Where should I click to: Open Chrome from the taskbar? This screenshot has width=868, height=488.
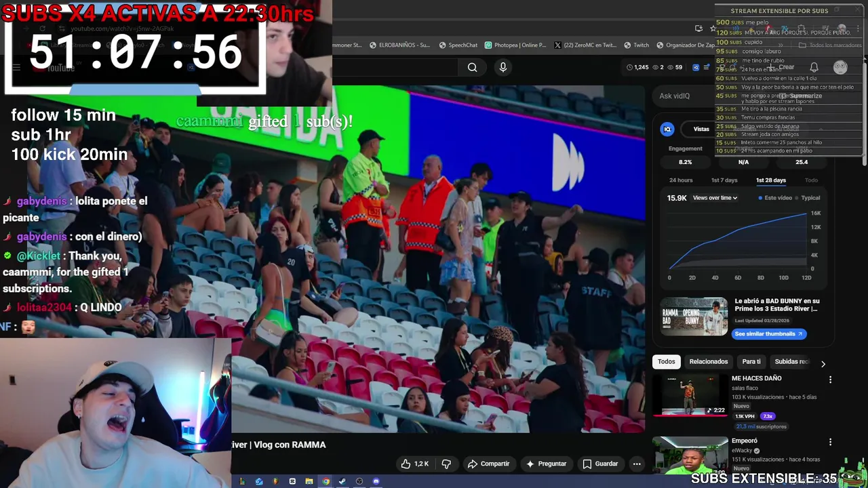coord(325,481)
